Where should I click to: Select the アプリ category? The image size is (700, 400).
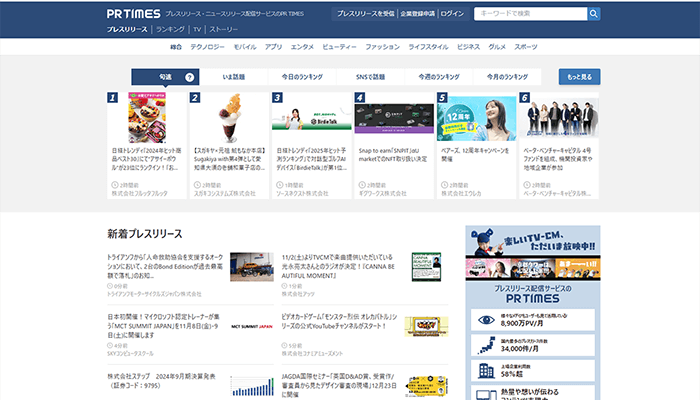click(273, 47)
